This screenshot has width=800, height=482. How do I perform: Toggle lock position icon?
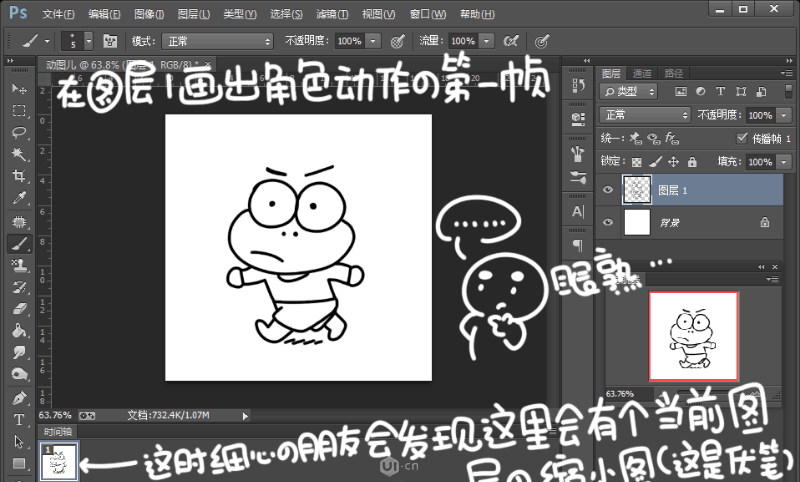(673, 162)
